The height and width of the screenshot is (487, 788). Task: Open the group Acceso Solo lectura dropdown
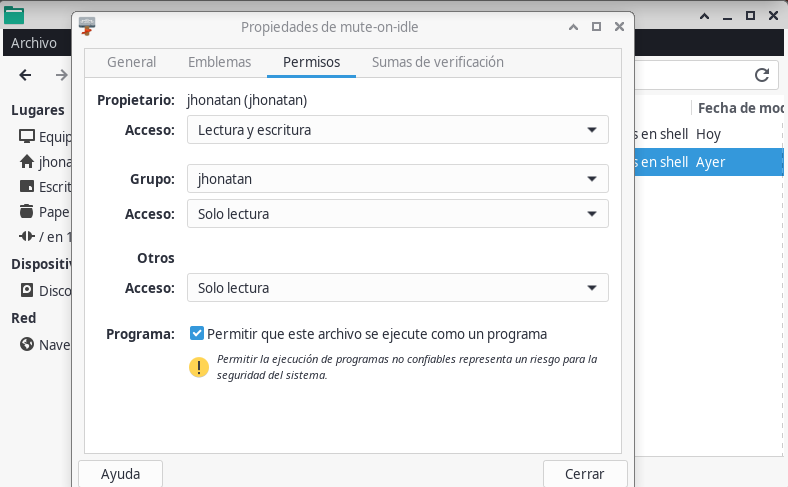coord(398,214)
